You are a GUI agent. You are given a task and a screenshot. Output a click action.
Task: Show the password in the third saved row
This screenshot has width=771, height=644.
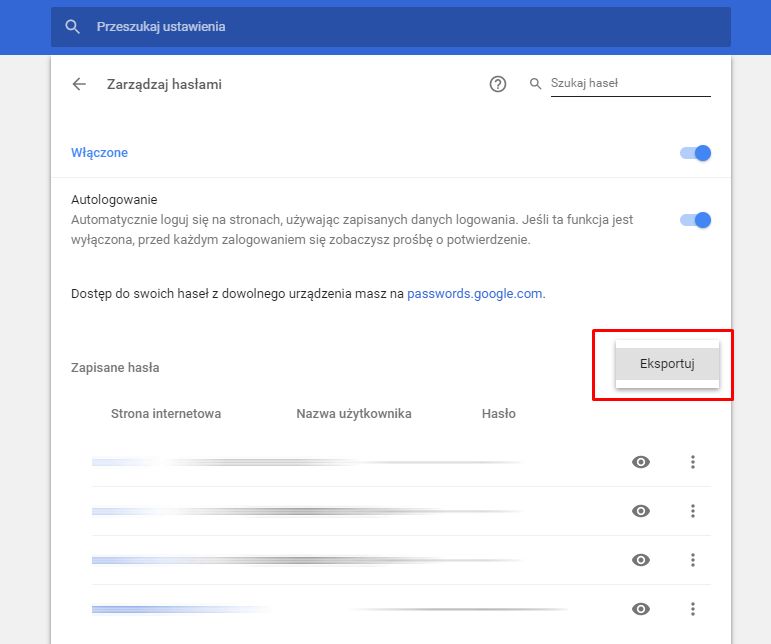[641, 560]
